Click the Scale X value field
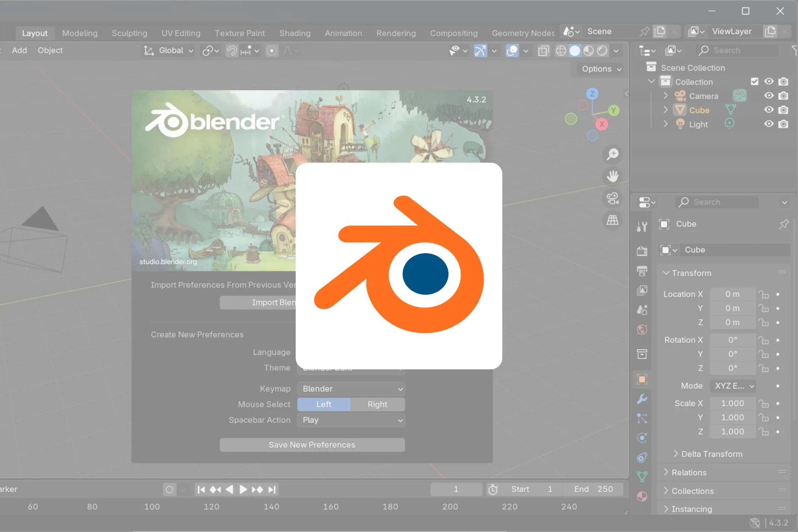The height and width of the screenshot is (532, 798). tap(732, 404)
